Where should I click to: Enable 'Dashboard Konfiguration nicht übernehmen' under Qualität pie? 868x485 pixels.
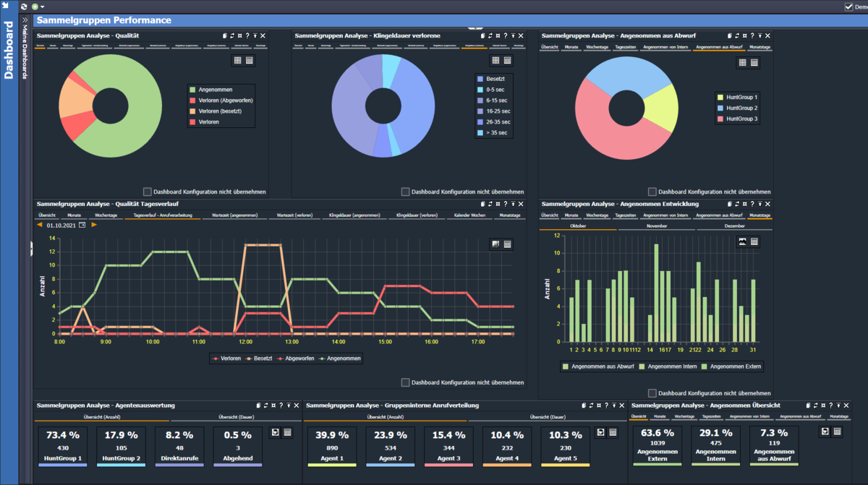pyautogui.click(x=148, y=192)
